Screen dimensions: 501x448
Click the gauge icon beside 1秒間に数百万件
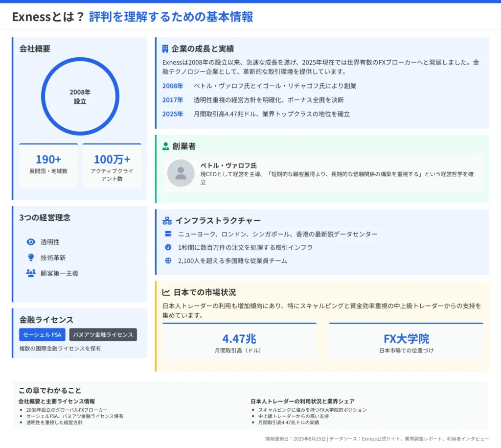tap(168, 247)
